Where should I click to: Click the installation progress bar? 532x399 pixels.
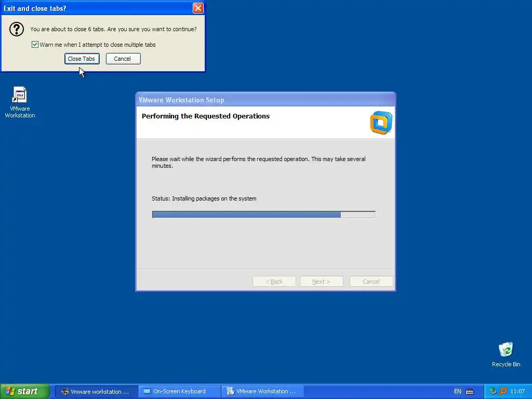[263, 215]
